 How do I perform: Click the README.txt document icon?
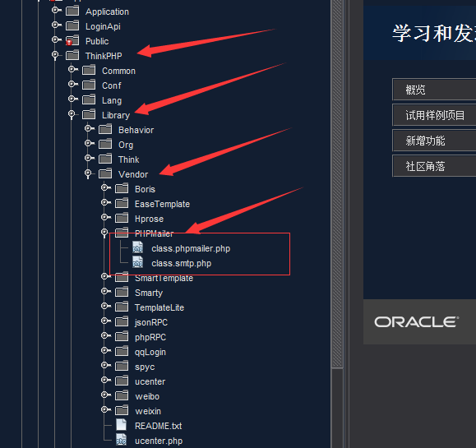[x=122, y=425]
